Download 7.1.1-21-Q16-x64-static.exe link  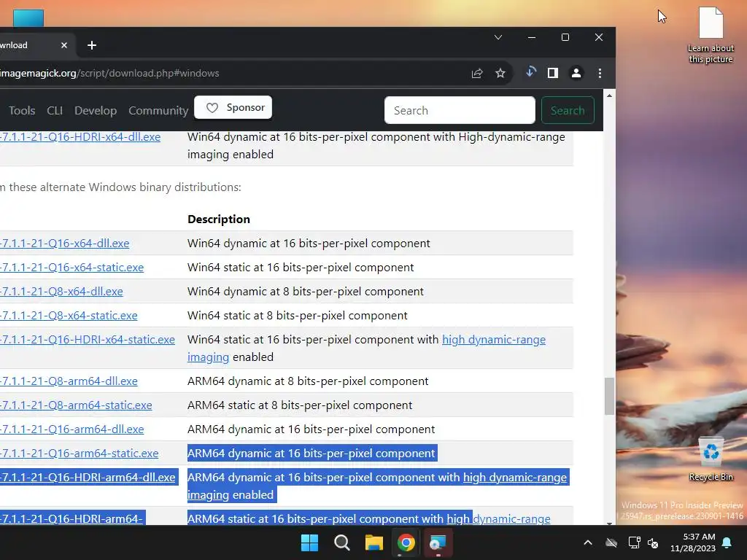(71, 268)
